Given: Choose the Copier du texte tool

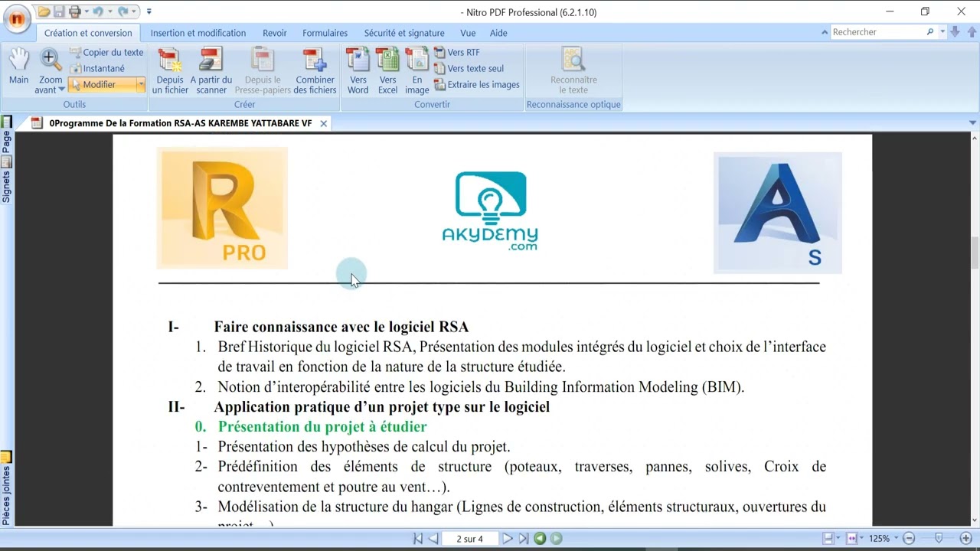Looking at the screenshot, I should tap(106, 52).
